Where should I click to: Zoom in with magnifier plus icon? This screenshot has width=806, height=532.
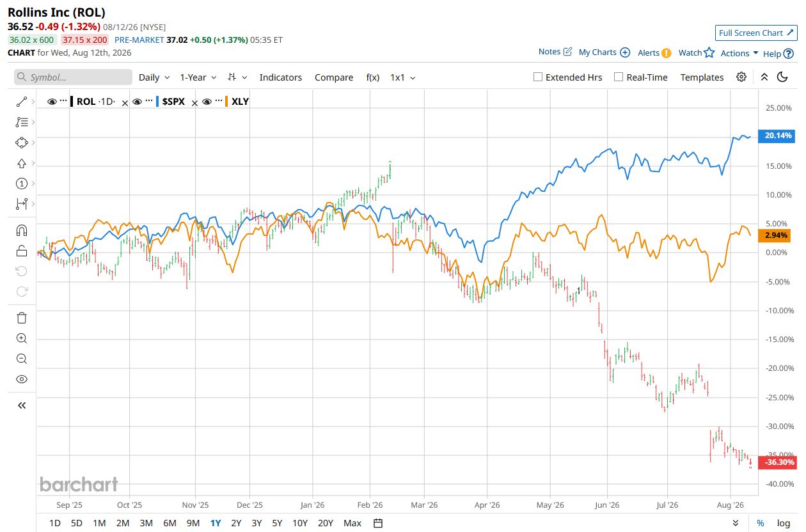pyautogui.click(x=21, y=338)
